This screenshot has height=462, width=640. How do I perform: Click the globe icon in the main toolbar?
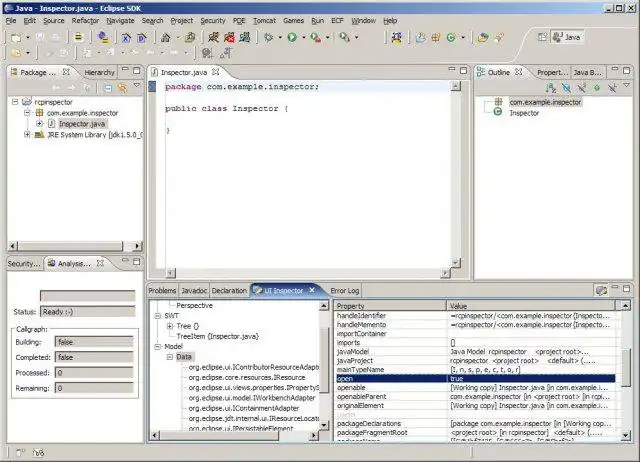[x=103, y=38]
